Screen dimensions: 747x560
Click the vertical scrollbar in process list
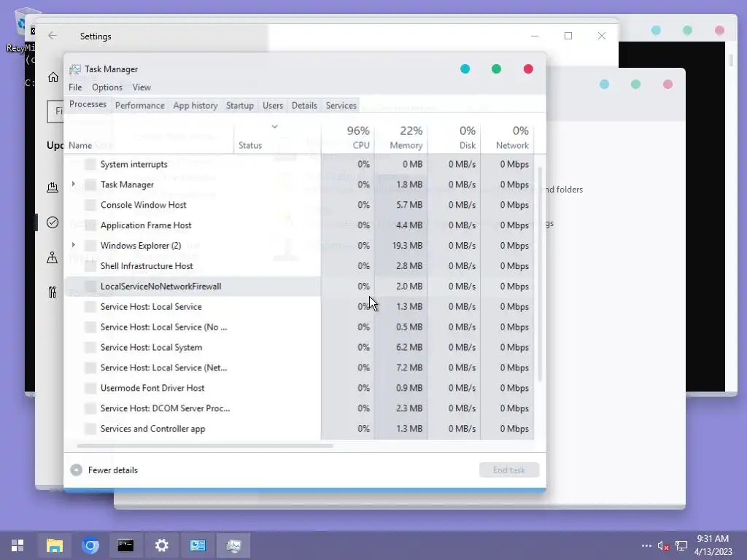tap(540, 274)
